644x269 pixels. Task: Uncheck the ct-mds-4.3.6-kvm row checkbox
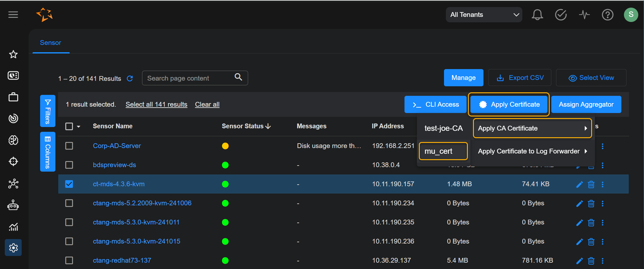tap(69, 184)
